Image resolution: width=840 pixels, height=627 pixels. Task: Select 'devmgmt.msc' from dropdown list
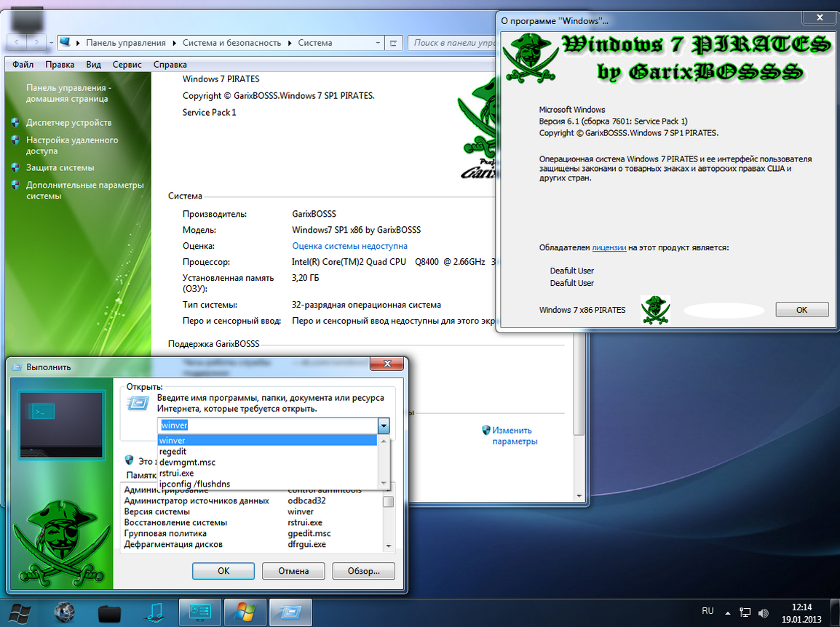pos(267,462)
